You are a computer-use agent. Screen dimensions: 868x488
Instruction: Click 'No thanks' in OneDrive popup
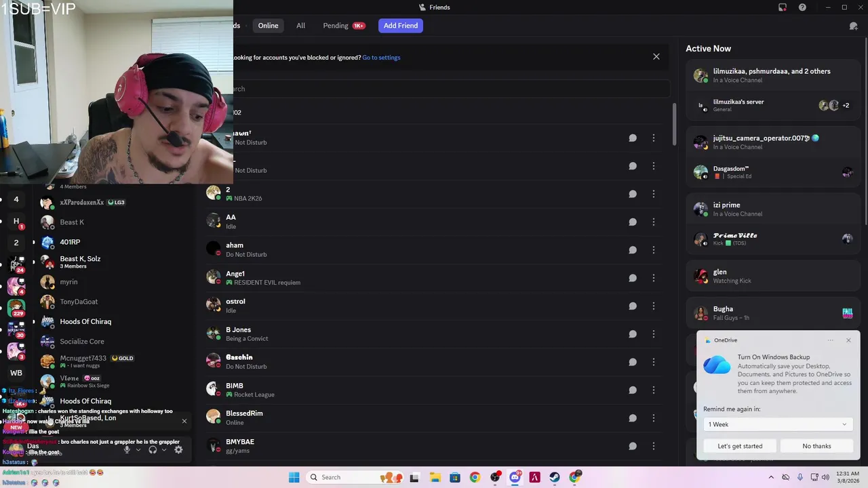816,446
